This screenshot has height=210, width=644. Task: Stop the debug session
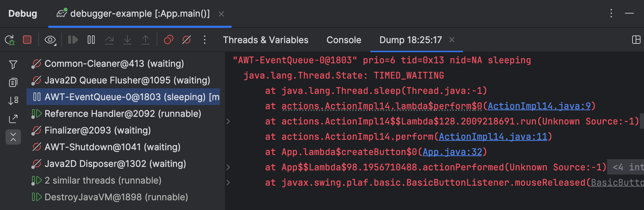[27, 40]
